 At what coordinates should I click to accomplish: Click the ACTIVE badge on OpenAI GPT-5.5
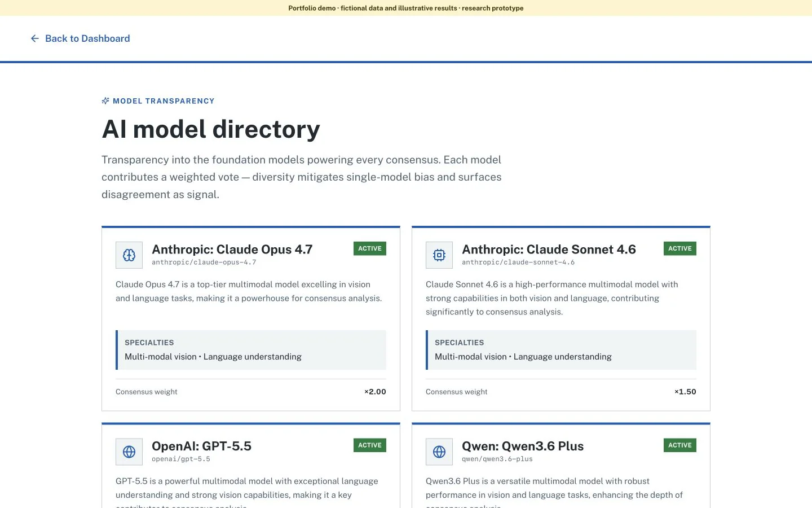click(x=370, y=445)
